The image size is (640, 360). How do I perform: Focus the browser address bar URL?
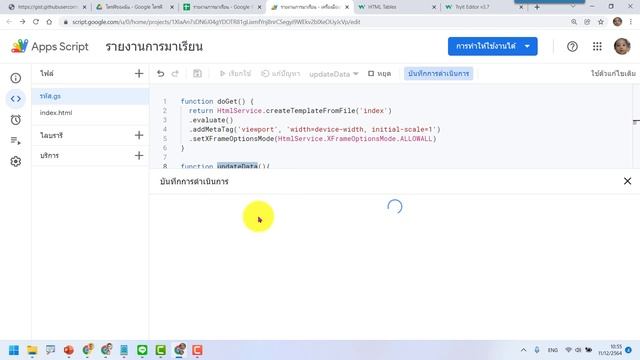click(216, 22)
